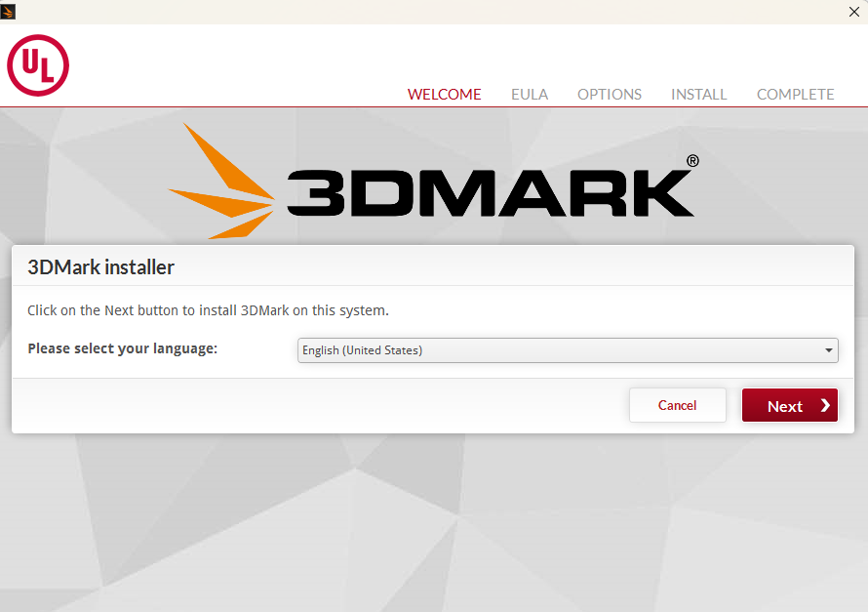Open the language selection dropdown
This screenshot has width=868, height=612.
pyautogui.click(x=566, y=349)
